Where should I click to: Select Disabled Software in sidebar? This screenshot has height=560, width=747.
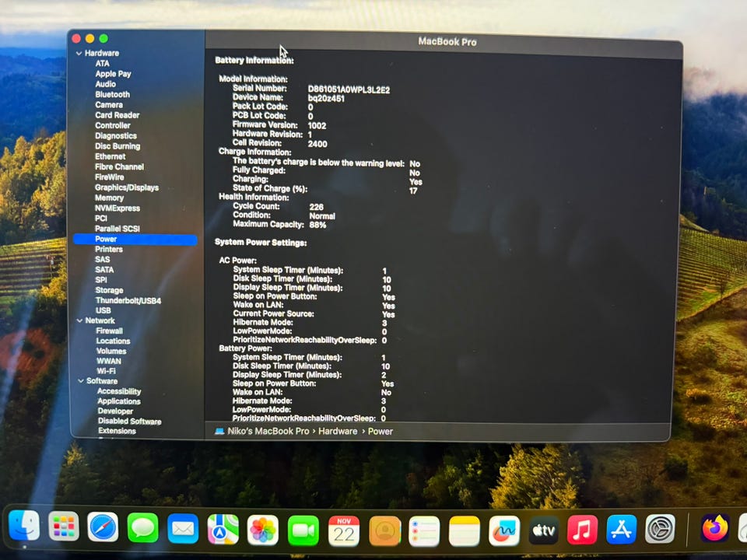(x=130, y=421)
